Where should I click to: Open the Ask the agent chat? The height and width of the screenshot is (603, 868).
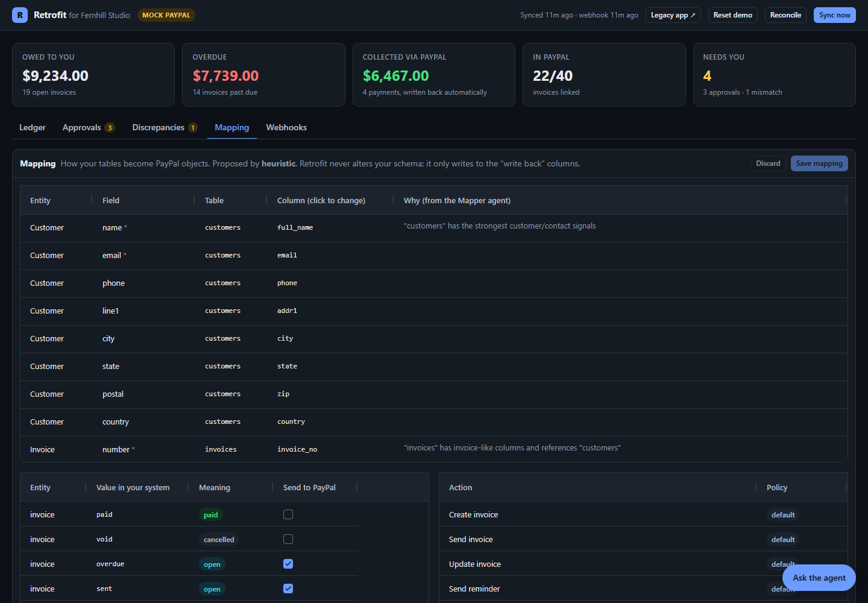(819, 578)
